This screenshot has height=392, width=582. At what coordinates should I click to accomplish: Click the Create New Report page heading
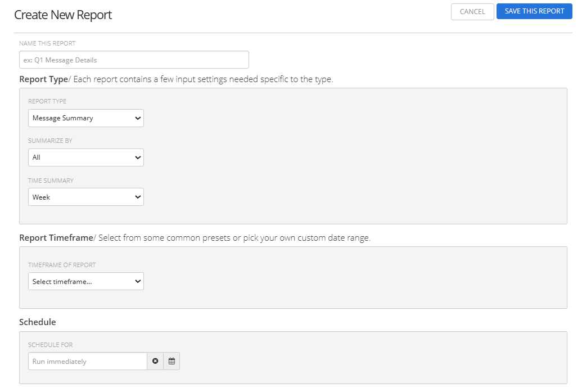point(63,15)
